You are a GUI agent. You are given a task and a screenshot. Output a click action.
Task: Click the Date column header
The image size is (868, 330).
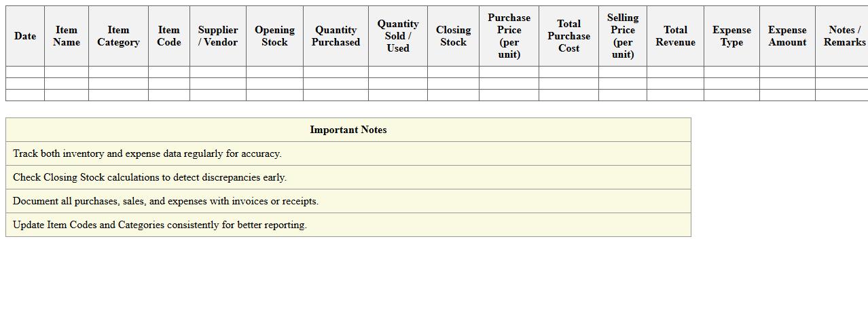[25, 36]
